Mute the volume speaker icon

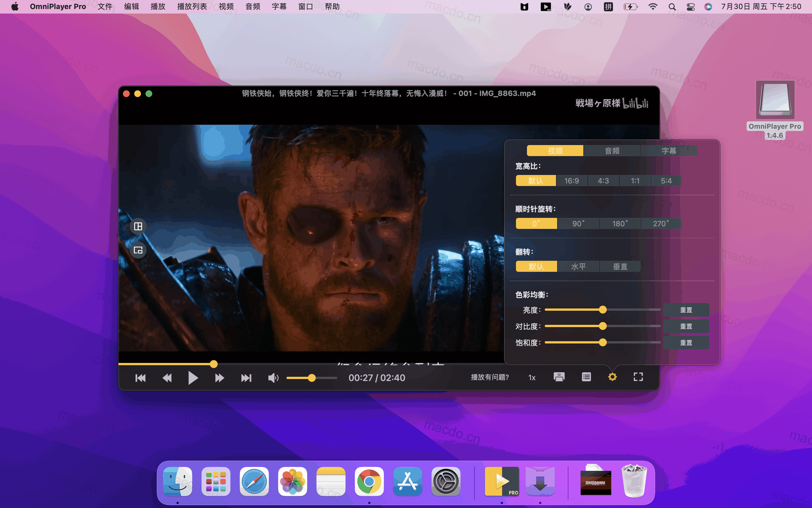pyautogui.click(x=273, y=378)
